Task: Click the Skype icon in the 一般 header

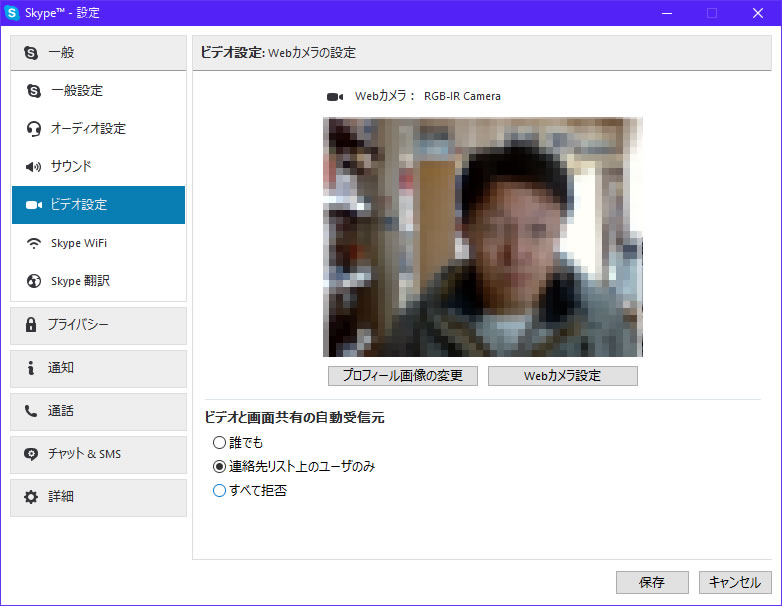Action: point(31,53)
